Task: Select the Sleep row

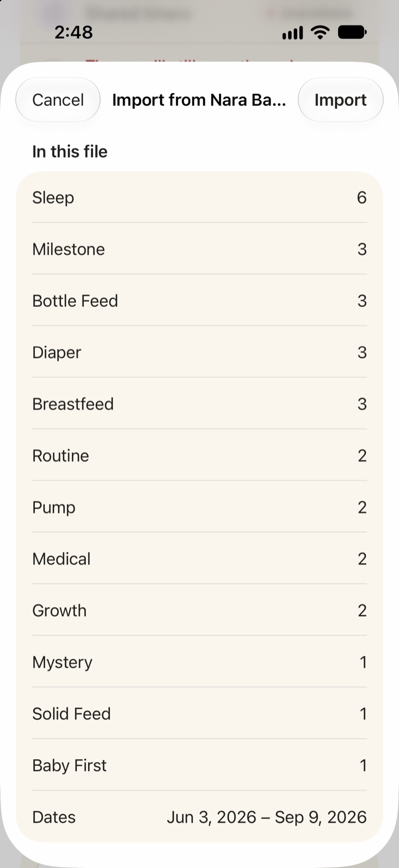Action: coord(199,197)
